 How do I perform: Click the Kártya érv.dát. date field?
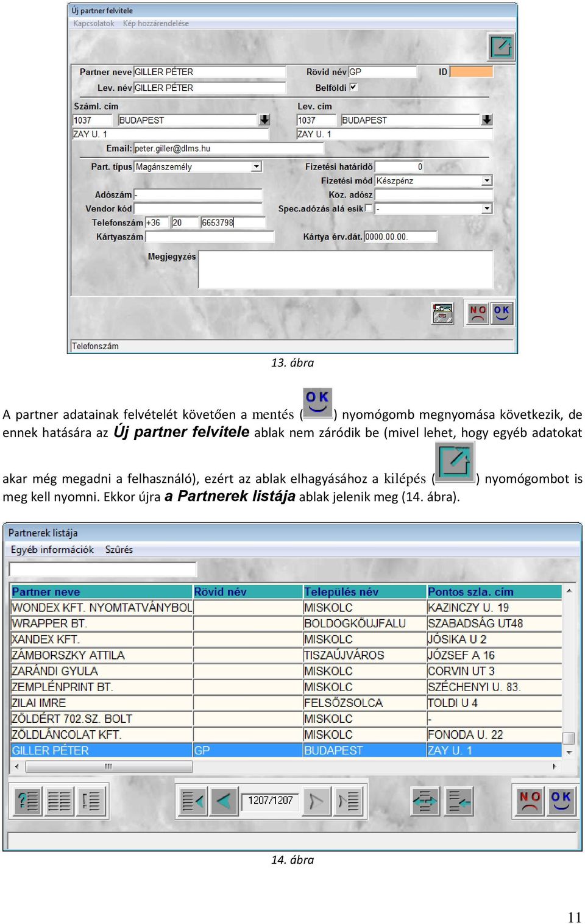[400, 236]
